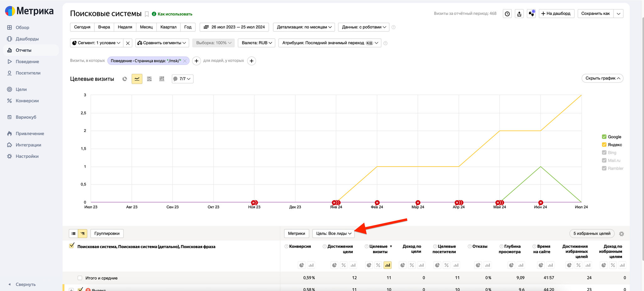Screen dimensions: 644x291
Task: Select the Сегодня period tab
Action: (82, 27)
